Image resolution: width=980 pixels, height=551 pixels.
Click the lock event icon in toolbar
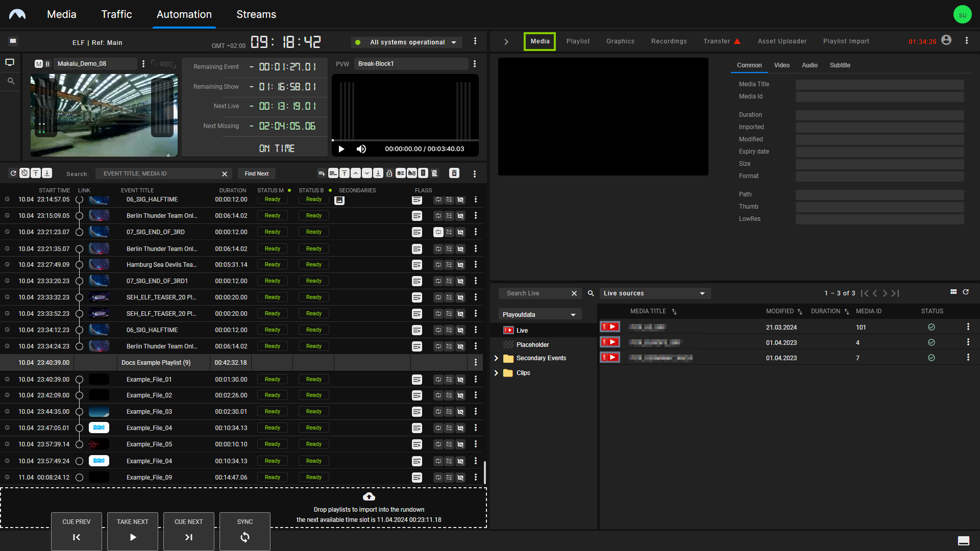tap(390, 173)
